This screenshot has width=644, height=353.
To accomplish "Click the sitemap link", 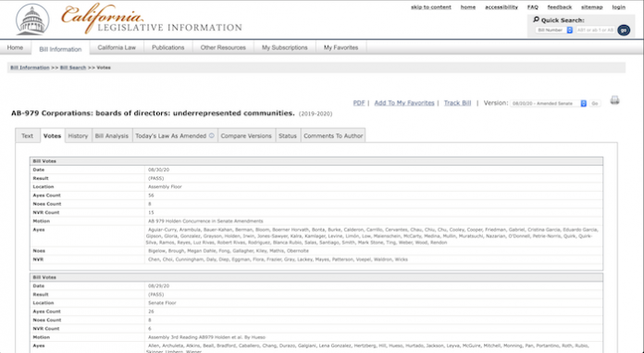I will coord(592,7).
